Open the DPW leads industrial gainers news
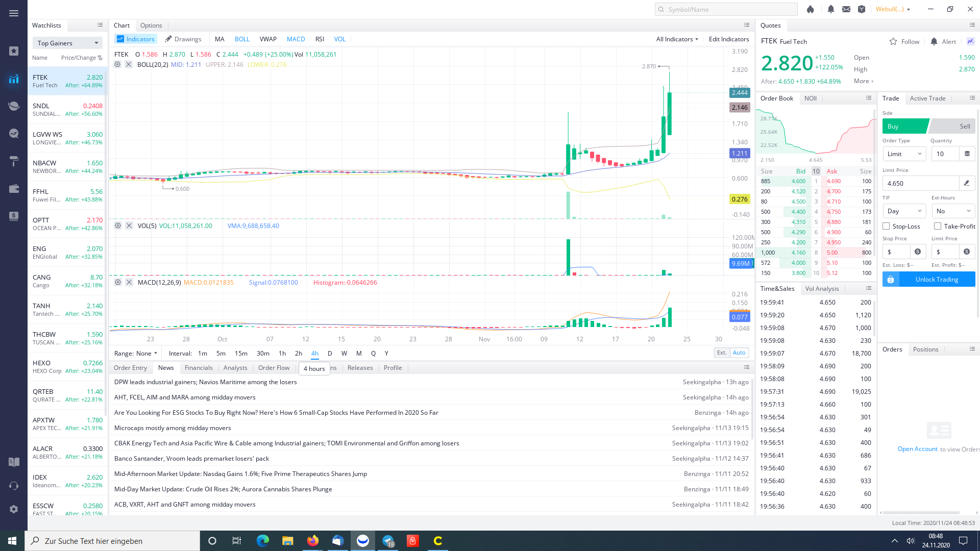 point(205,382)
